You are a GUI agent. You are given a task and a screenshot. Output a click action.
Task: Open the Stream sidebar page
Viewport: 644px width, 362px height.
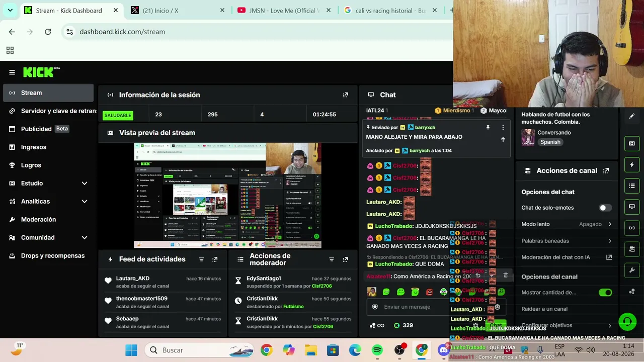[x=48, y=93]
